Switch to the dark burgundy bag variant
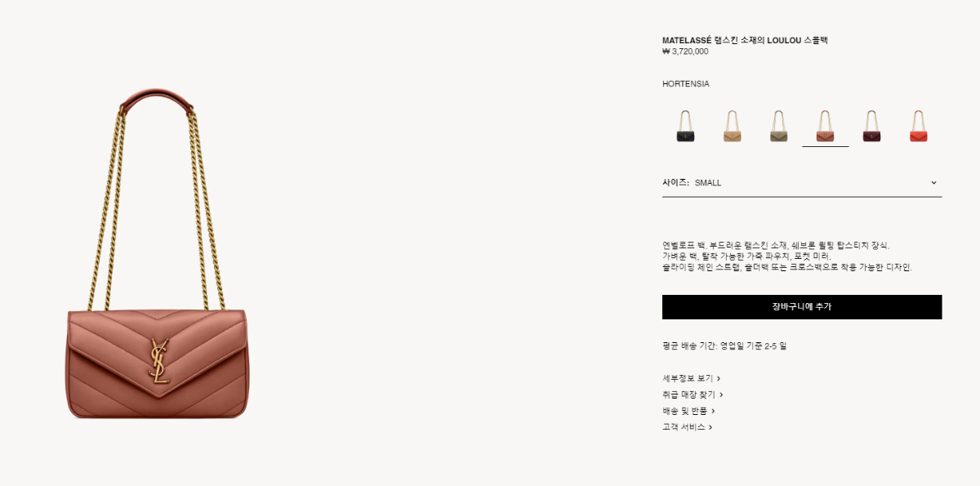This screenshot has width=980, height=486. point(871,126)
